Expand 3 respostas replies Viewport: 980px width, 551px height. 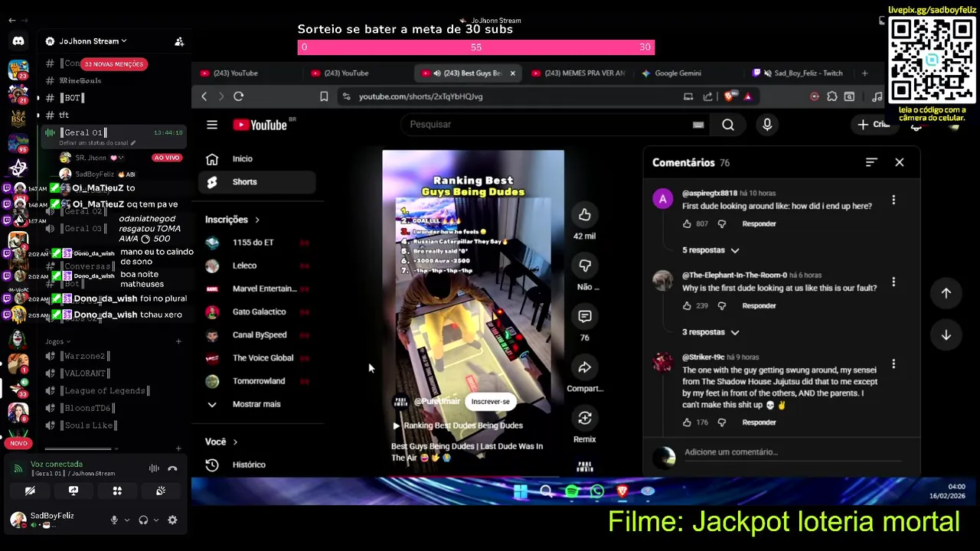click(x=711, y=332)
